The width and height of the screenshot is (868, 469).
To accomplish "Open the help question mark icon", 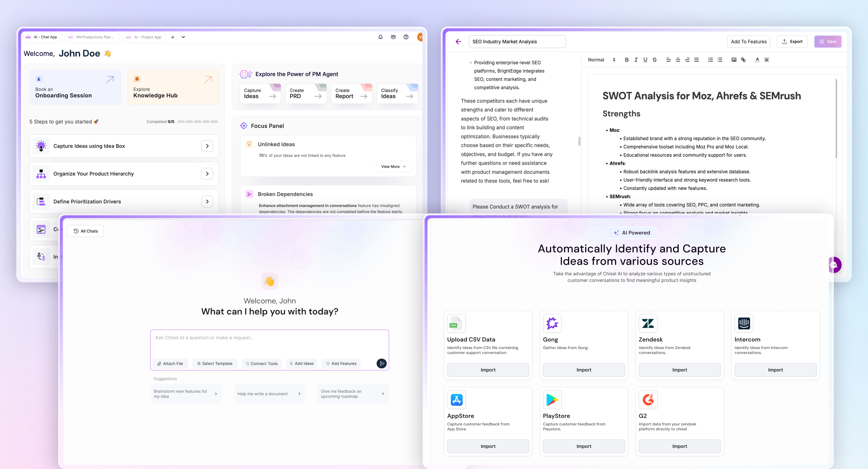I will 406,37.
